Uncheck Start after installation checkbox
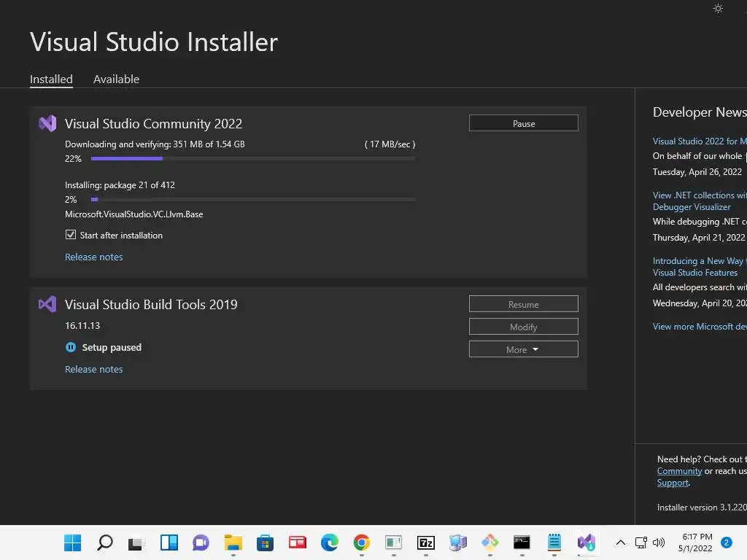Screen dimensions: 747x560 [x=71, y=235]
